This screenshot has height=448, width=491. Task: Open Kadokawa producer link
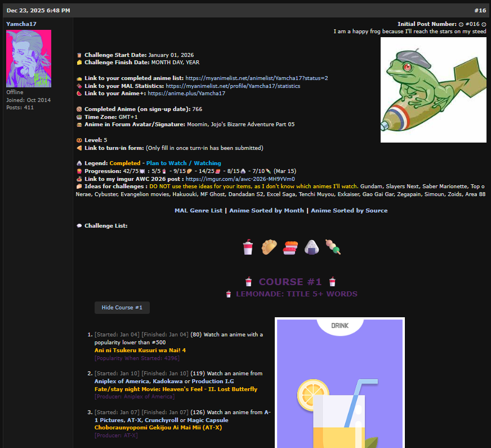pyautogui.click(x=168, y=382)
